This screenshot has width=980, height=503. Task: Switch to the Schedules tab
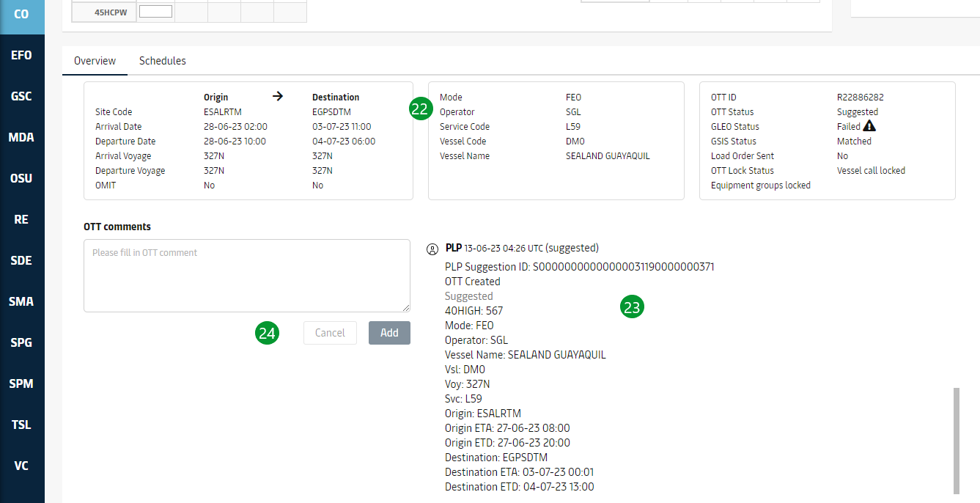[162, 61]
